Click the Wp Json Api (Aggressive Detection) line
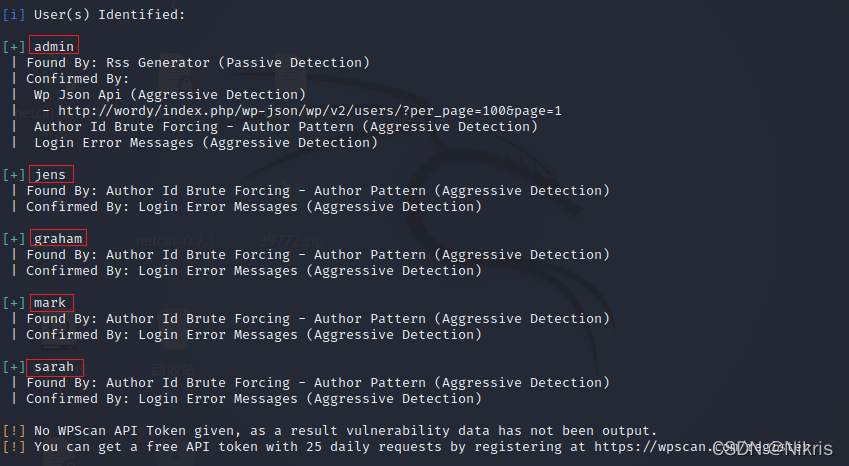This screenshot has height=466, width=849. point(169,95)
